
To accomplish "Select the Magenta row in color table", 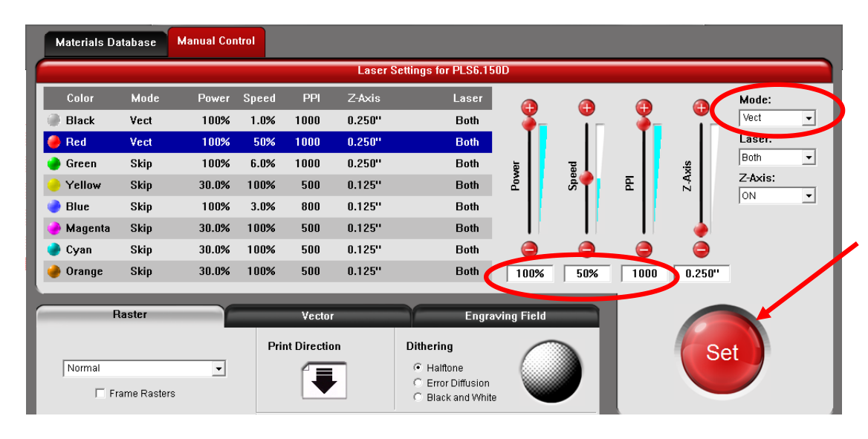I will 268,228.
